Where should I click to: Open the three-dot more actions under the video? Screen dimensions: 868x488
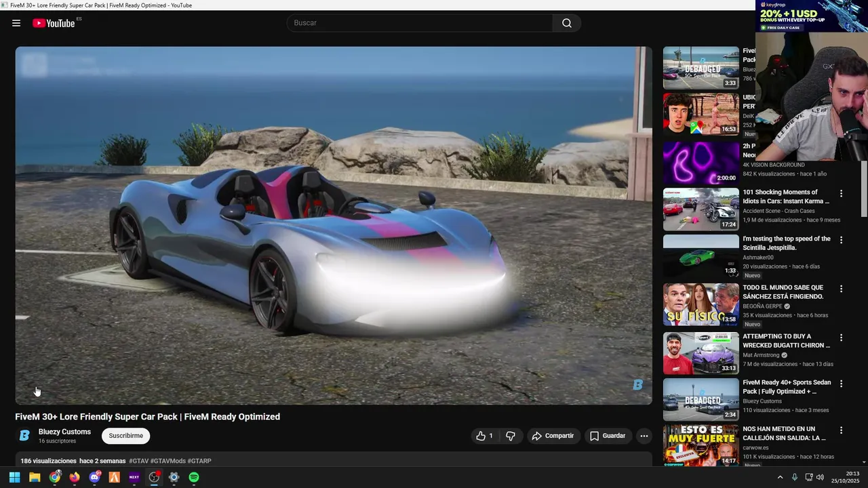pos(644,436)
